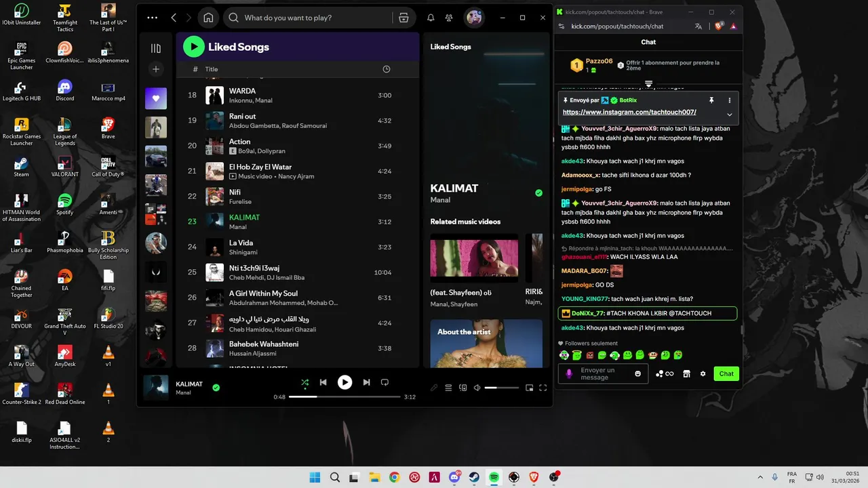The image size is (868, 488).
Task: Open Steam from Windows taskbar
Action: (474, 477)
